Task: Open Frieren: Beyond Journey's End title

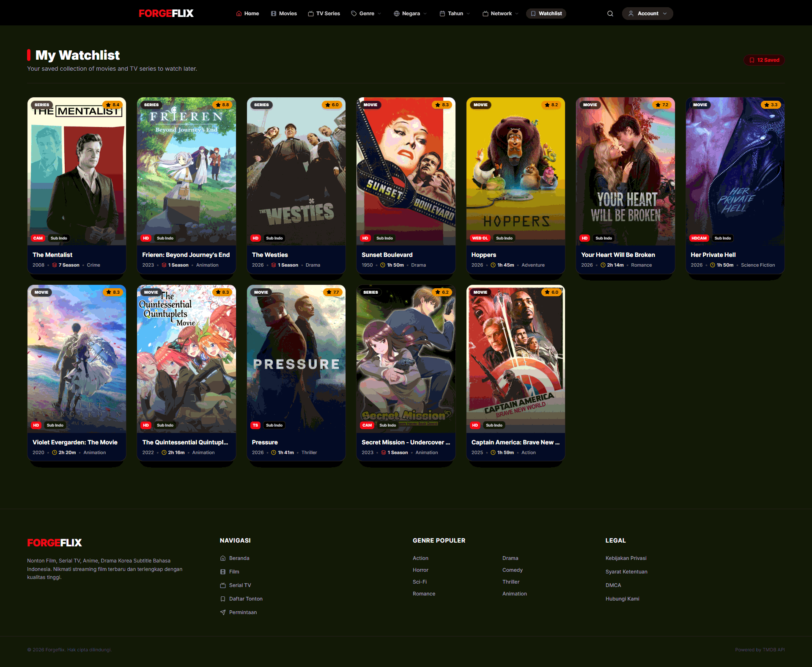Action: [x=186, y=255]
